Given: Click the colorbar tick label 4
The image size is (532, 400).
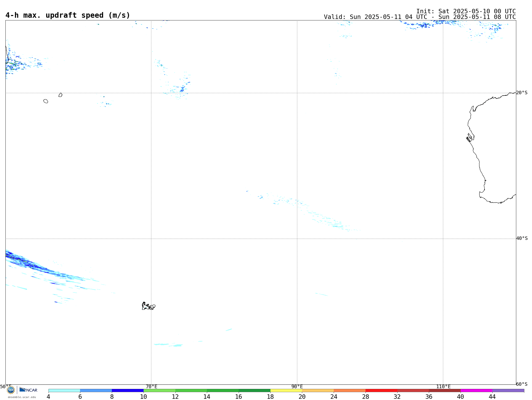Looking at the screenshot, I should [48, 397].
